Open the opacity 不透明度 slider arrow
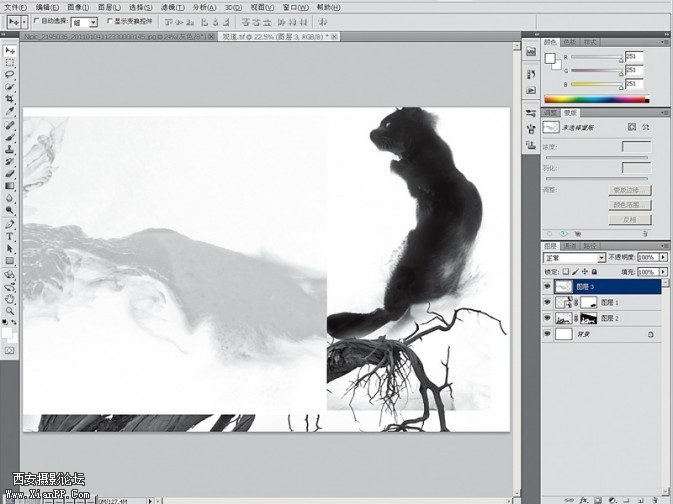This screenshot has height=504, width=673. pos(664,257)
